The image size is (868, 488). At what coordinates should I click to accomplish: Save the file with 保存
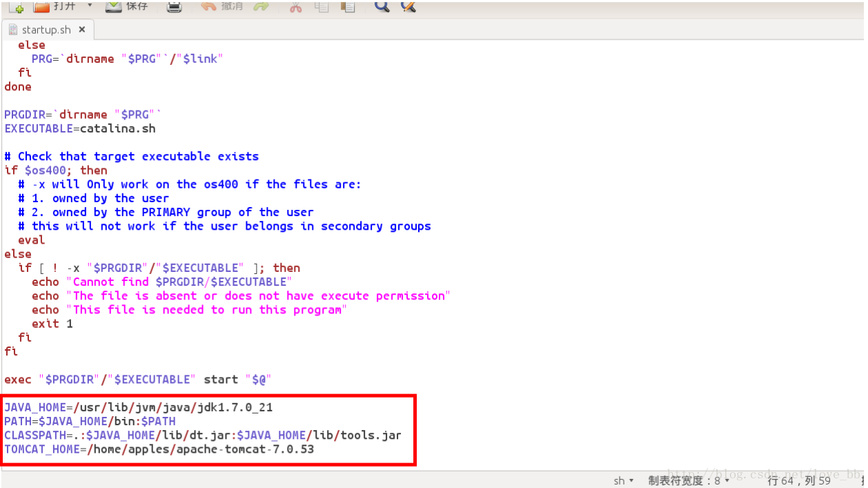tap(127, 6)
